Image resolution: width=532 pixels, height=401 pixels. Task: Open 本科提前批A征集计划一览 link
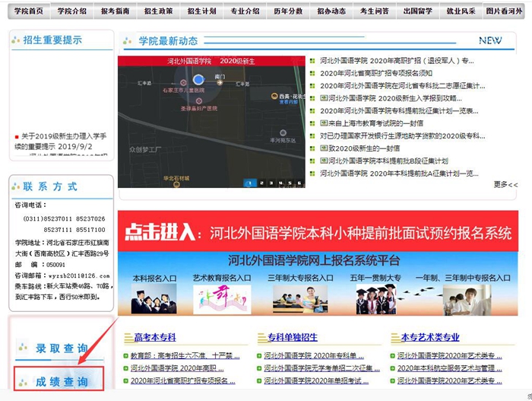click(399, 173)
